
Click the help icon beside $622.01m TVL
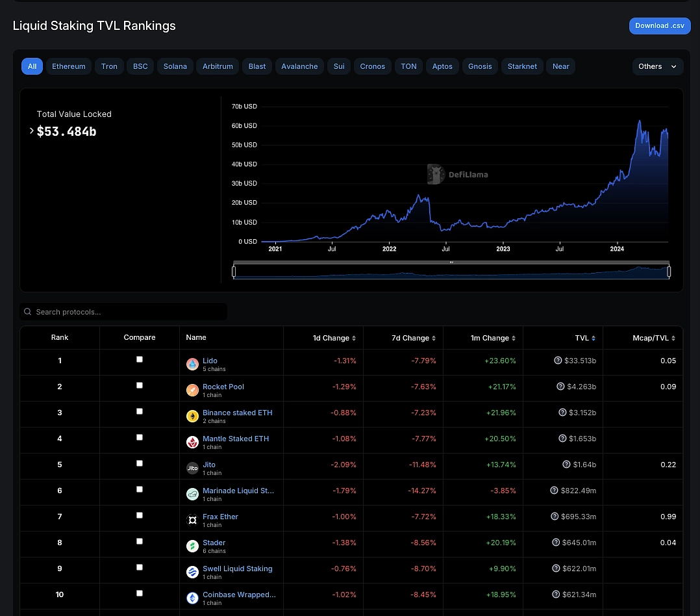click(x=556, y=568)
